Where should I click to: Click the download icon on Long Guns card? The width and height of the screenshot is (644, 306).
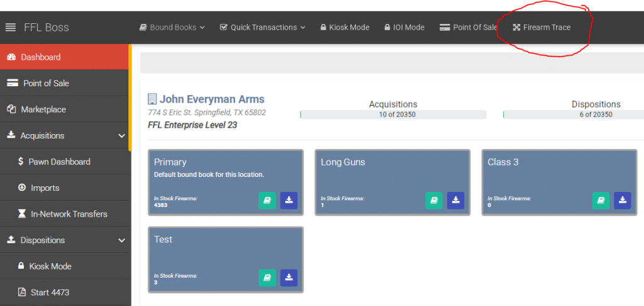tap(455, 200)
